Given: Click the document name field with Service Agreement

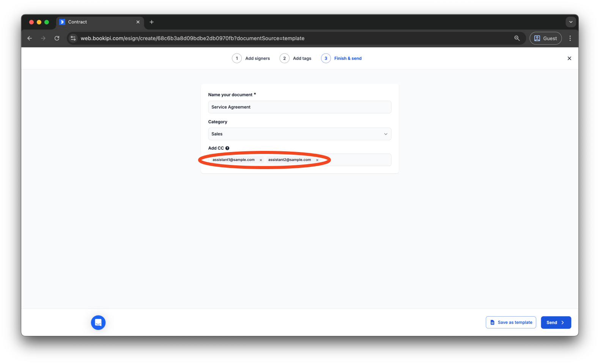Looking at the screenshot, I should click(x=300, y=107).
